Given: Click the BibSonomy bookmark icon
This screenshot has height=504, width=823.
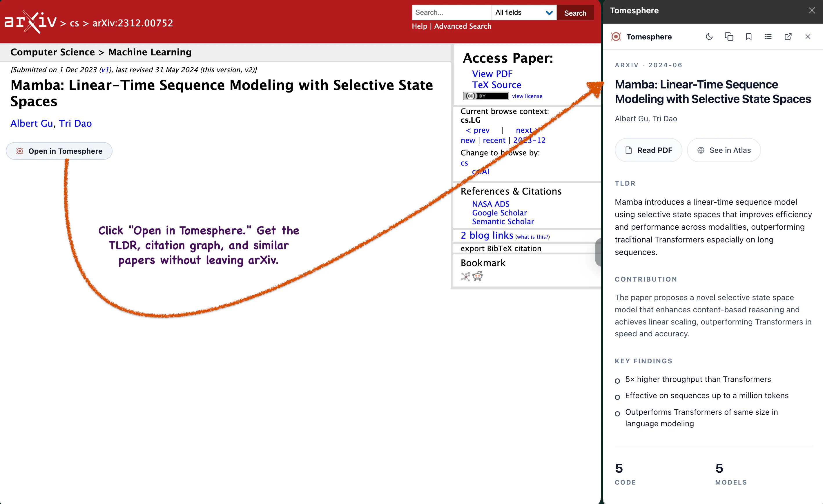Looking at the screenshot, I should tap(465, 276).
